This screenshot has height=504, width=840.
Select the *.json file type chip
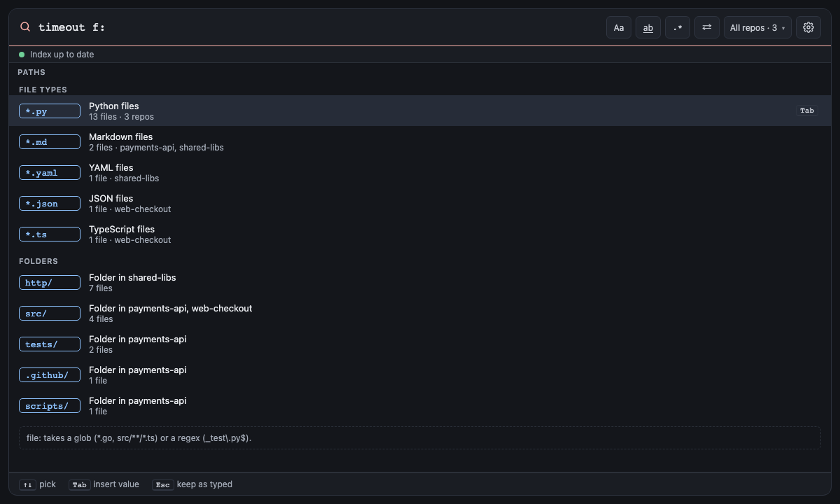pyautogui.click(x=50, y=204)
